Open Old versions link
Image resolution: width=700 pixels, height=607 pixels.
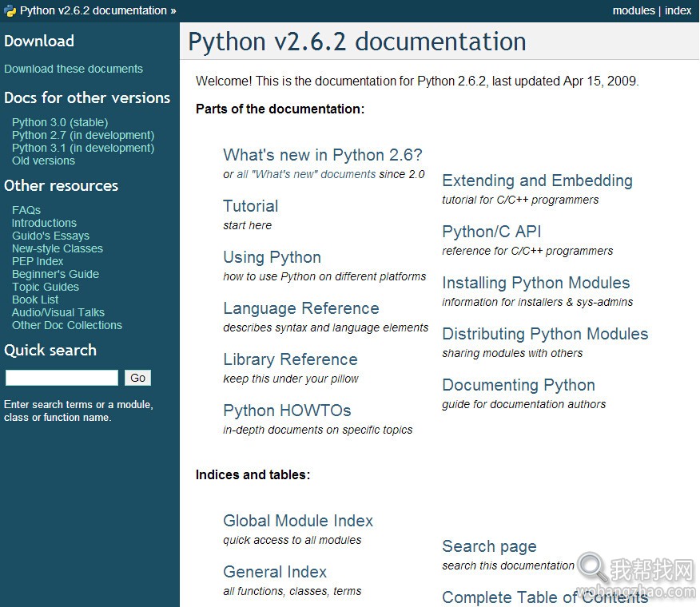pos(43,161)
